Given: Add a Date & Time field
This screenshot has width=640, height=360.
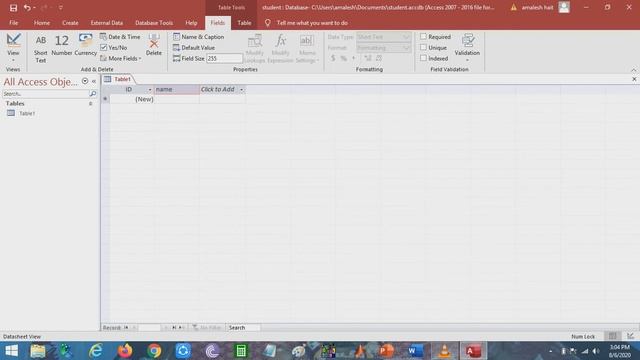Looking at the screenshot, I should tap(120, 37).
